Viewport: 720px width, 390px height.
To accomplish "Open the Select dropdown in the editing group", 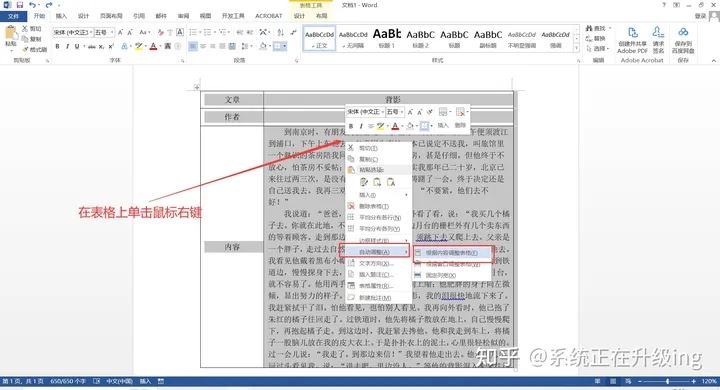I will point(597,49).
